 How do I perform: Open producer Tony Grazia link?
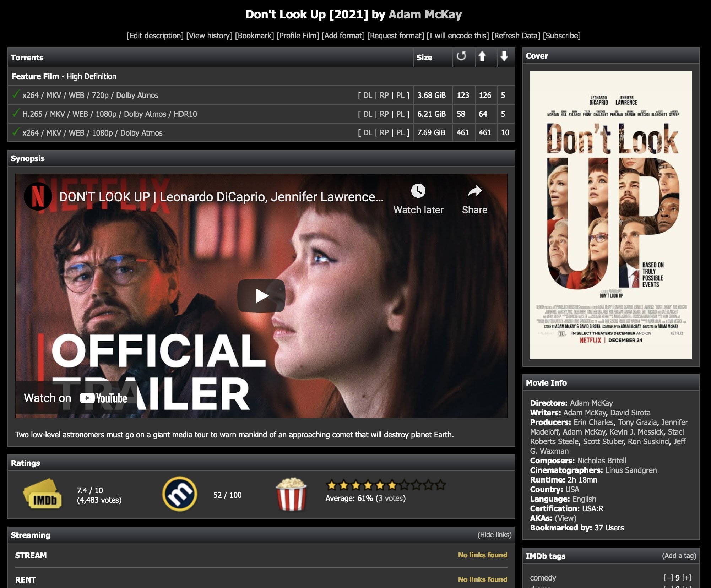(637, 422)
